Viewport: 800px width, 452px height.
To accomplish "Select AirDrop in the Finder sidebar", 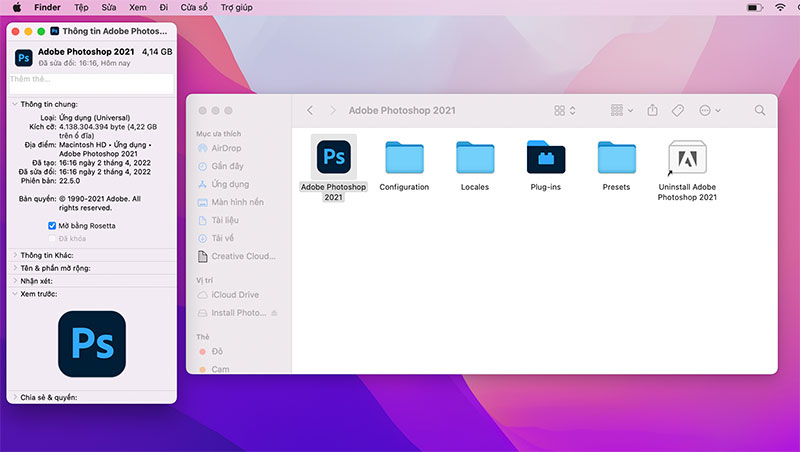I will click(x=226, y=148).
